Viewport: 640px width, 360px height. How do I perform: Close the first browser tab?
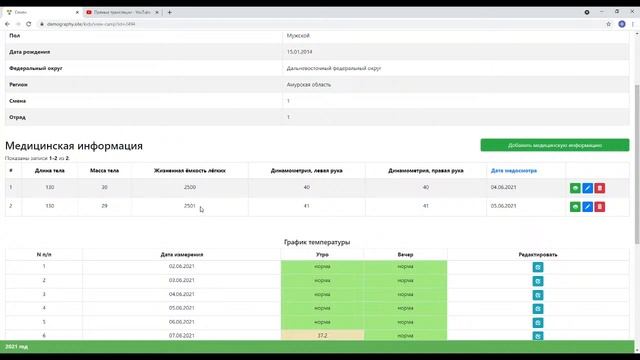click(x=77, y=12)
